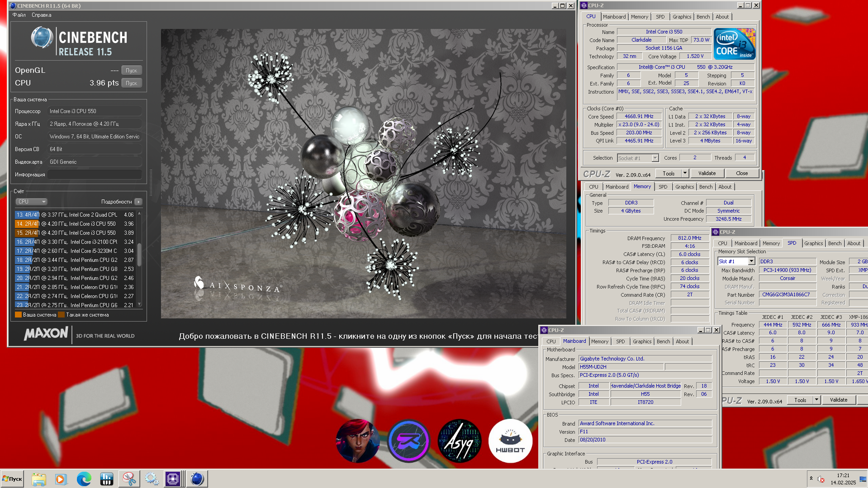Click the Cinebench title bar app icon

coord(13,6)
